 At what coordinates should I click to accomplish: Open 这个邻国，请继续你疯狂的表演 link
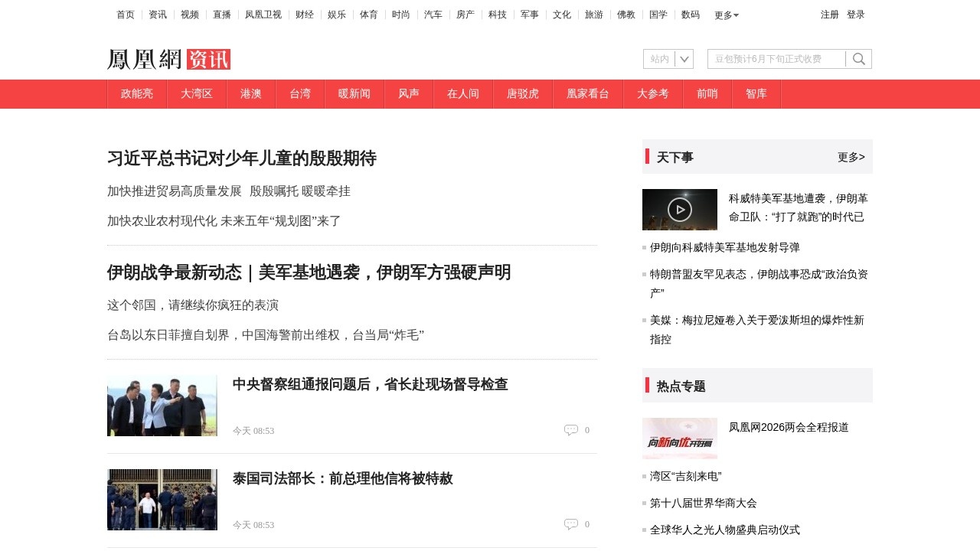click(193, 305)
